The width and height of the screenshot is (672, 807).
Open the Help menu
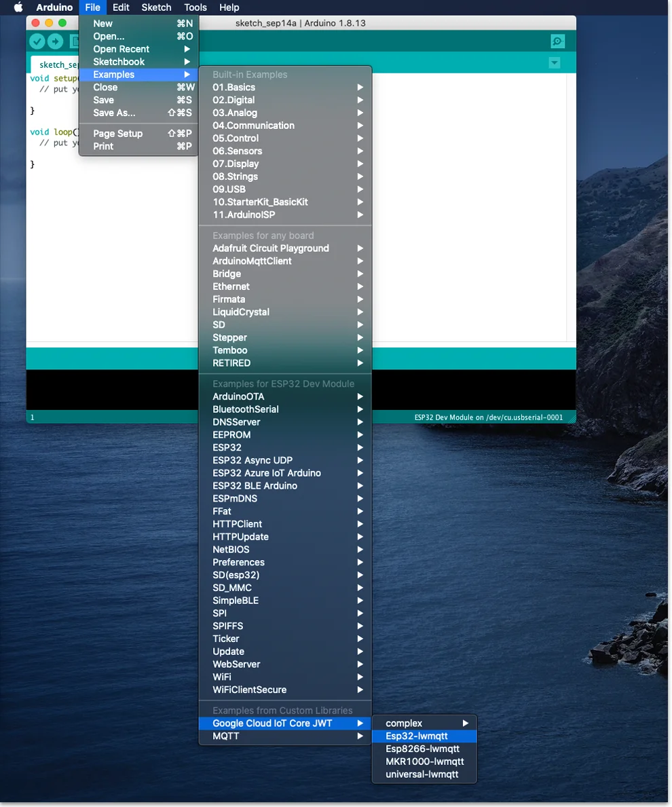tap(229, 7)
